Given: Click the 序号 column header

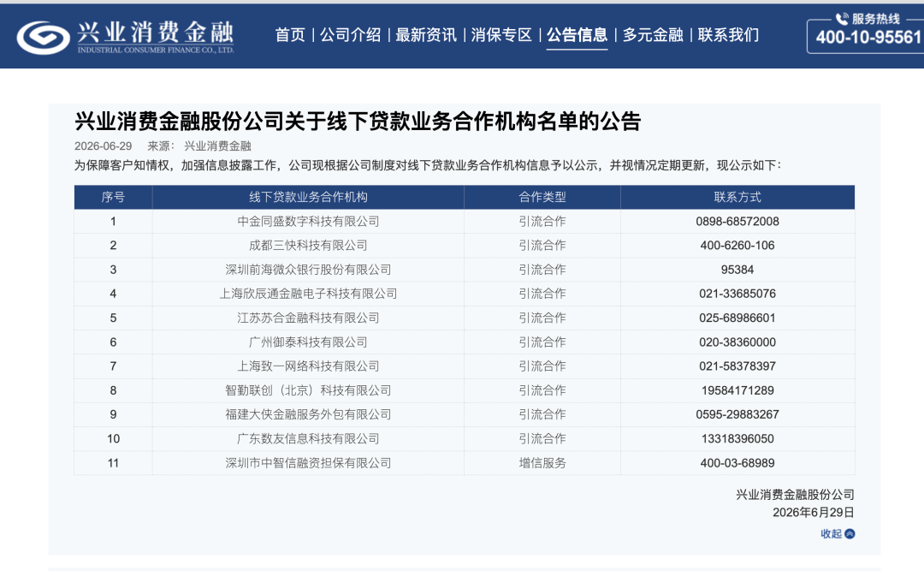Looking at the screenshot, I should 113,197.
